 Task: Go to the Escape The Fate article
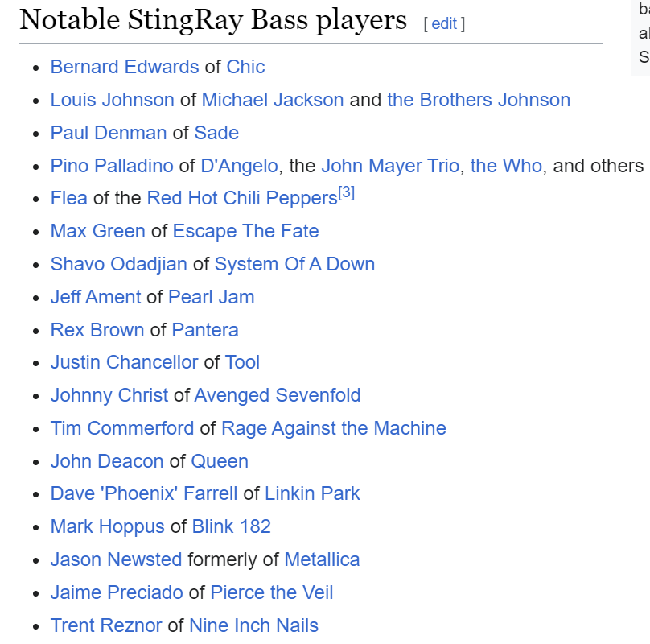coord(245,231)
